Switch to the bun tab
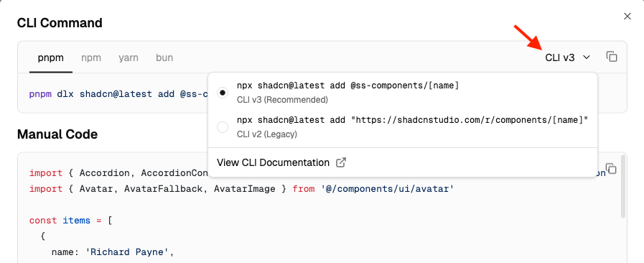 click(x=164, y=57)
